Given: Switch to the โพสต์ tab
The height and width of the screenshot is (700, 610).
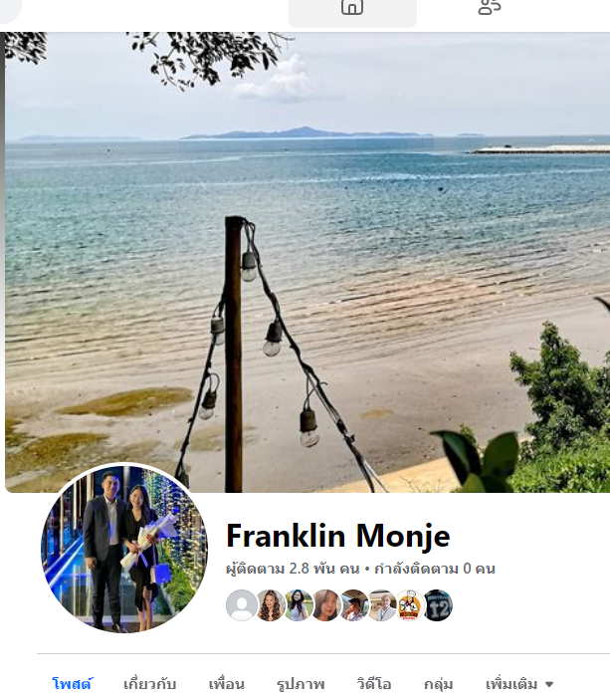Looking at the screenshot, I should [x=73, y=684].
